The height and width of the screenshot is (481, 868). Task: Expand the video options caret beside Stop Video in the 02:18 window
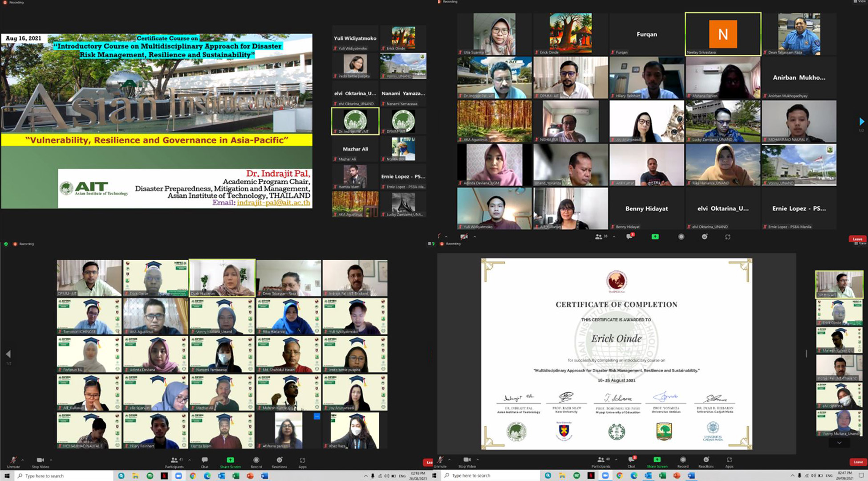[x=51, y=460]
